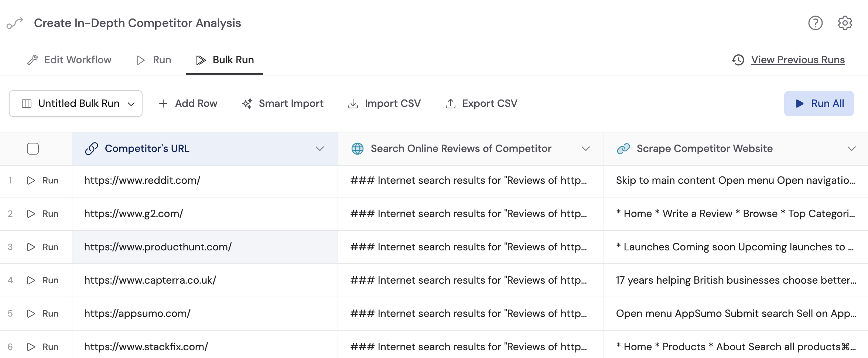Image resolution: width=868 pixels, height=358 pixels.
Task: Click the globe icon in Search Online Reviews header
Action: (357, 149)
